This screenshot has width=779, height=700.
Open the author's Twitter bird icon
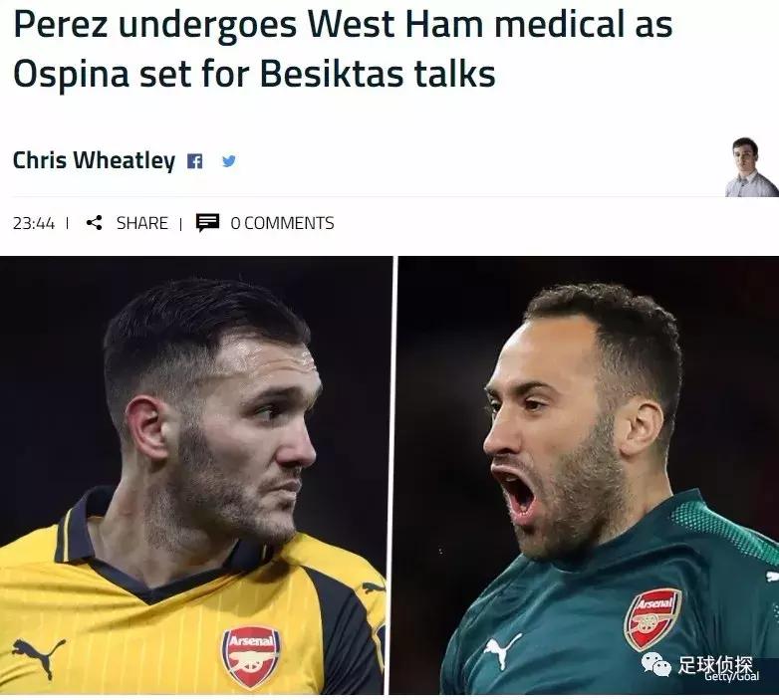pos(229,160)
